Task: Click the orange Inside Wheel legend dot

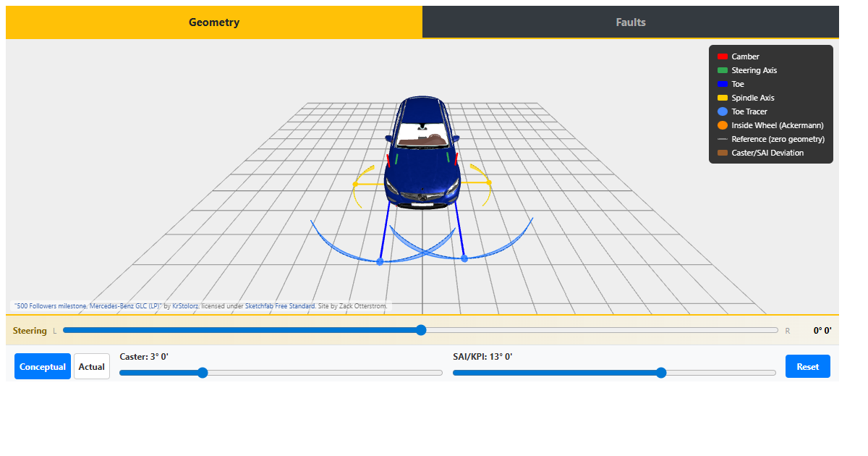Action: (x=722, y=125)
